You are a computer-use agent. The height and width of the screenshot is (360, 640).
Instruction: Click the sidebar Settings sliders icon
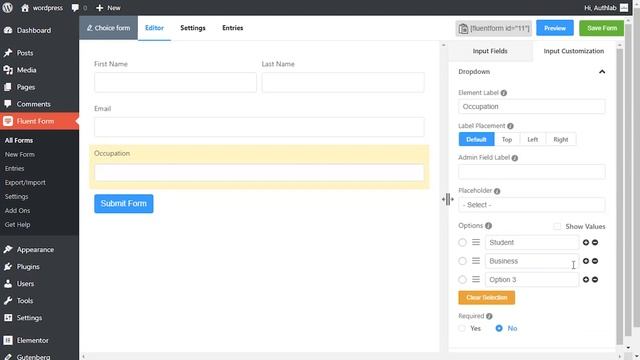pos(8,318)
